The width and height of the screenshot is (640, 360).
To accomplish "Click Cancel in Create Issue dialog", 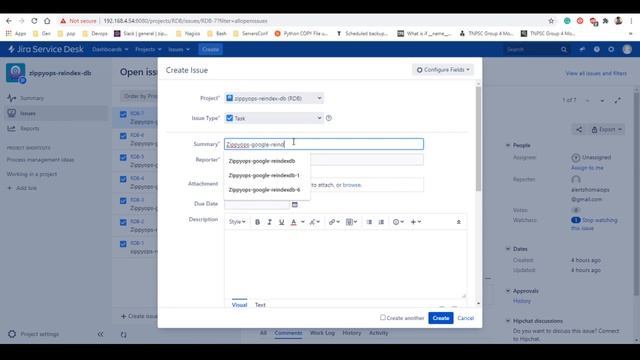I will [466, 318].
